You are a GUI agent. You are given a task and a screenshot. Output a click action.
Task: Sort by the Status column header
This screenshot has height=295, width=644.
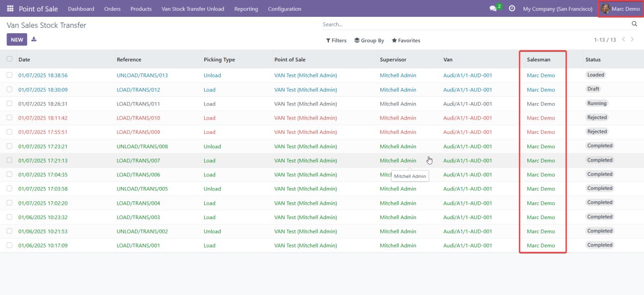593,59
